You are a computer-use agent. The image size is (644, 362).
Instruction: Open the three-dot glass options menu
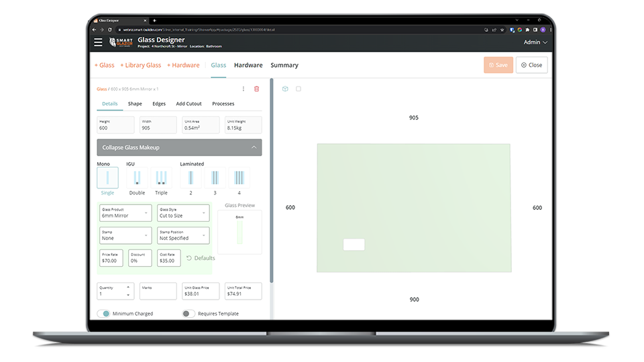point(244,88)
